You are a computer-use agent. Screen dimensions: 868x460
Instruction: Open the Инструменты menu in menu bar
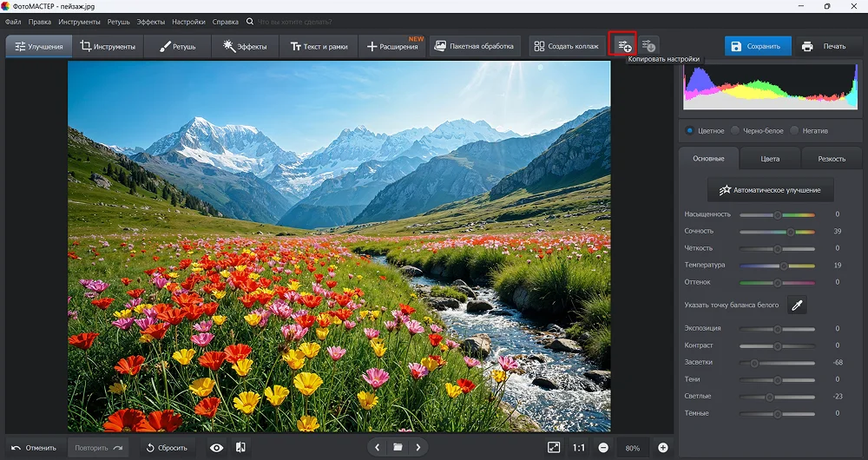[79, 22]
